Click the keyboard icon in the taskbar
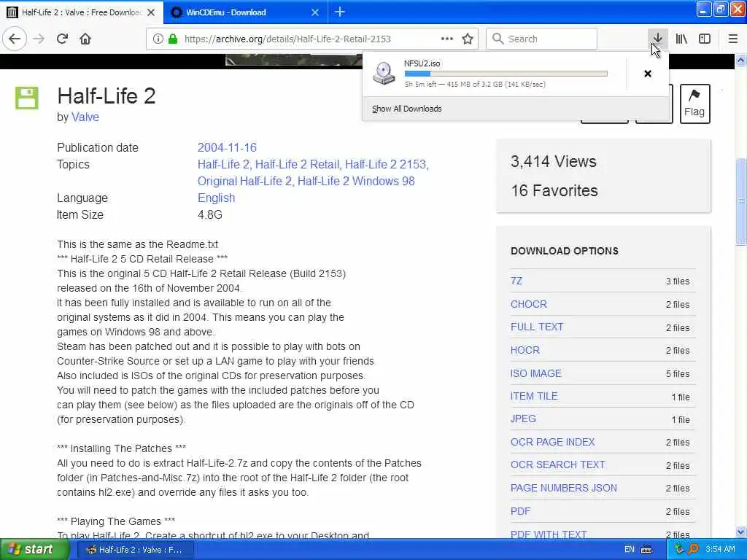 [646, 550]
